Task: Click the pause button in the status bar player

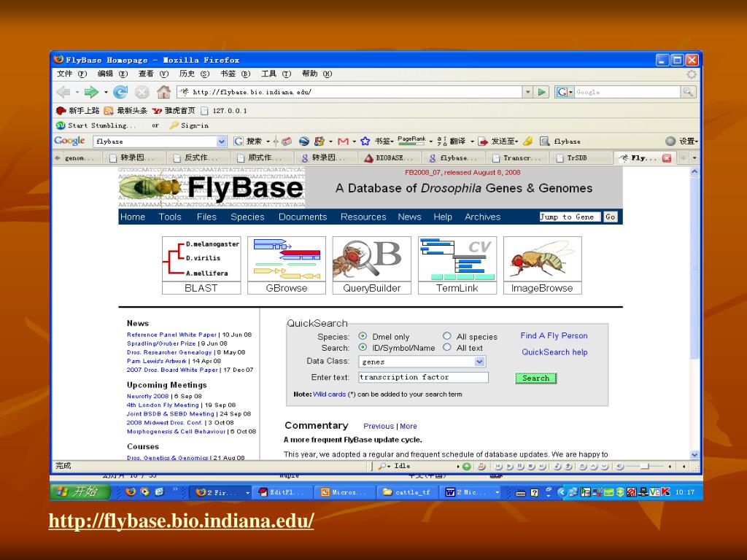Action: point(520,467)
